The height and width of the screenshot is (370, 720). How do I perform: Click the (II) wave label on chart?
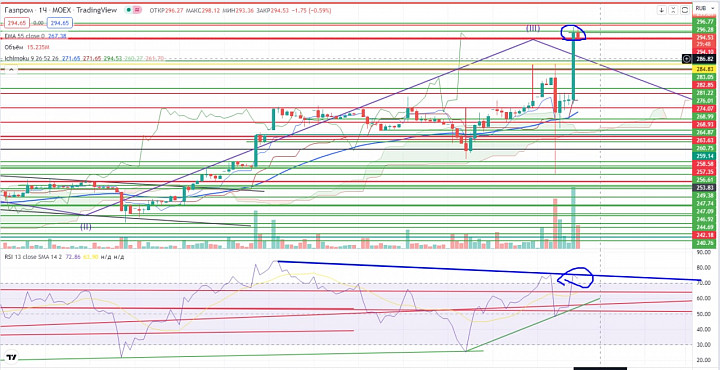85,226
